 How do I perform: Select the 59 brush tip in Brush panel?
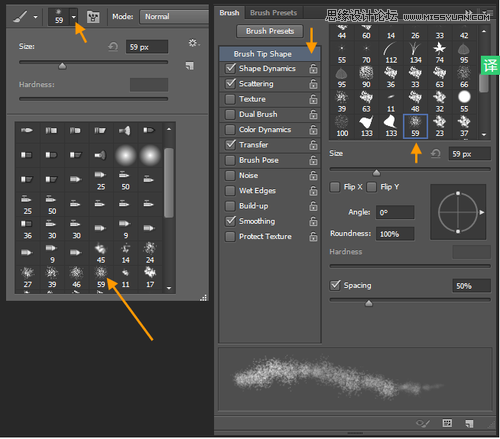(415, 126)
